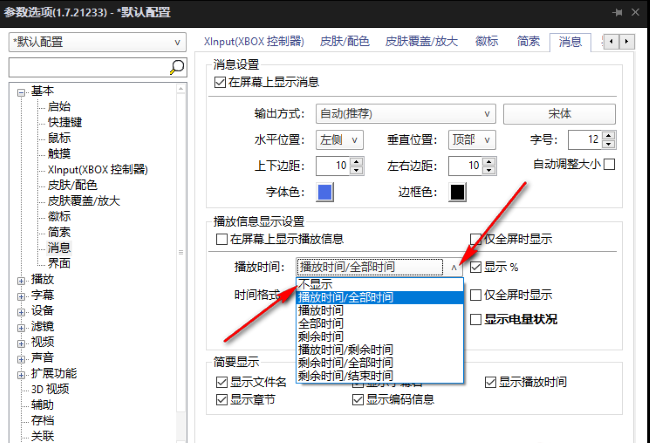Open the 默认配置 profile dropdown
Screen dimensions: 650x443
click(96, 42)
